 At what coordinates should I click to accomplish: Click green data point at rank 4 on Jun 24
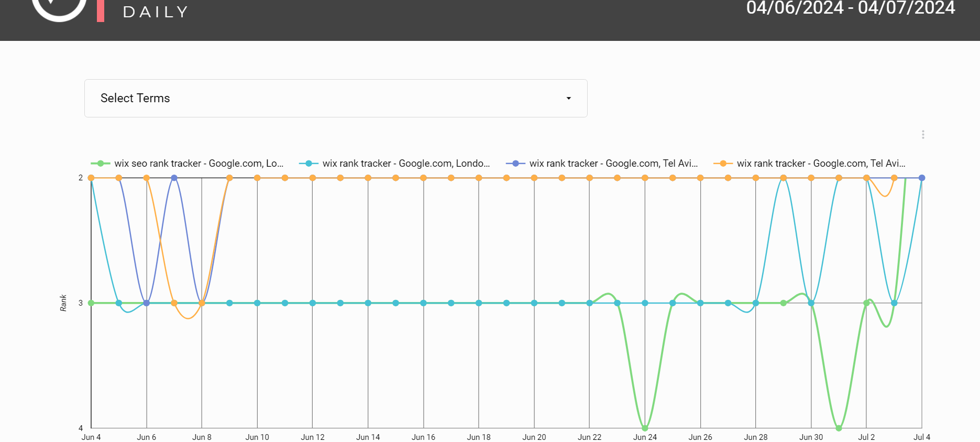point(645,428)
